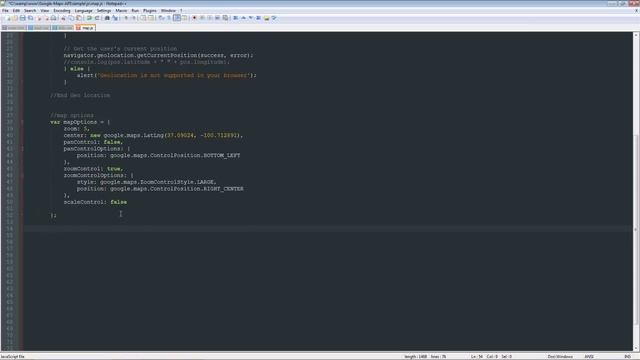Click the BOTTOM_LEFT position code line
The image size is (640, 360).
pyautogui.click(x=158, y=156)
